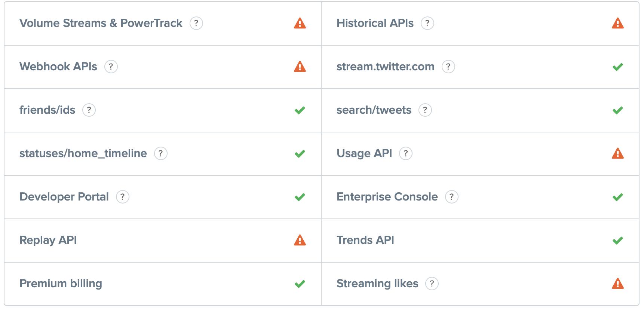Click Premium billing green checkmark status

tap(300, 284)
